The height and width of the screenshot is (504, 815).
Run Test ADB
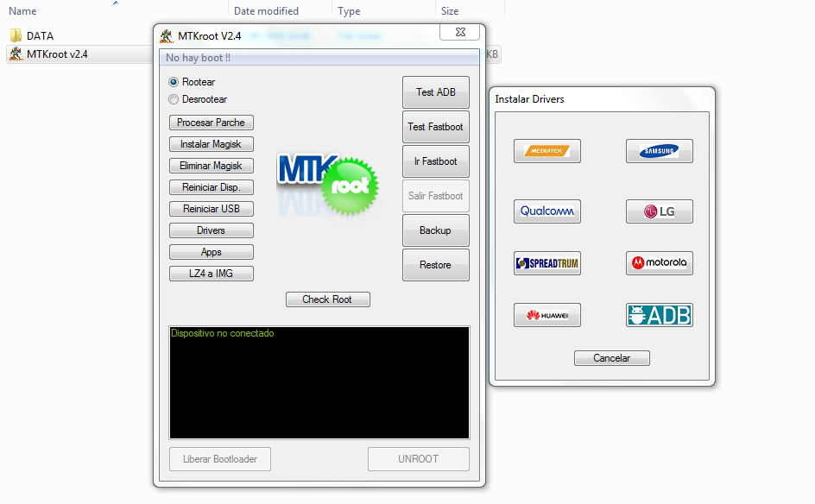pos(436,92)
